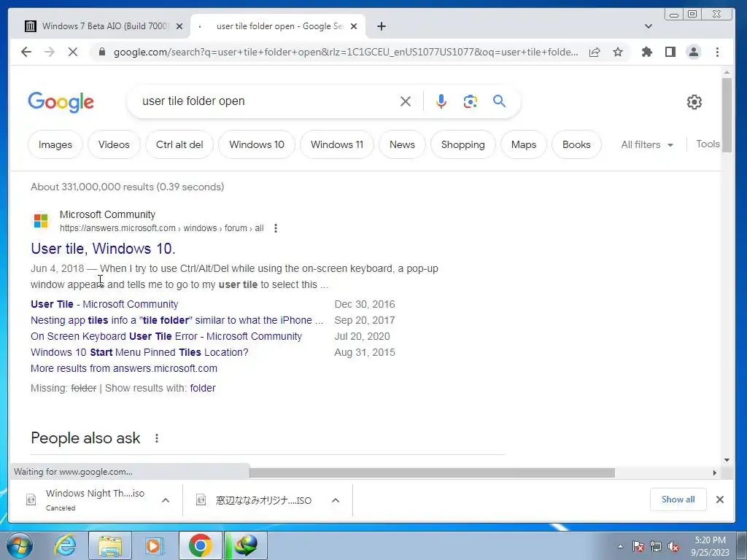Screen dimensions: 747x560
Task: Click the forward navigation arrow
Action: tap(50, 52)
